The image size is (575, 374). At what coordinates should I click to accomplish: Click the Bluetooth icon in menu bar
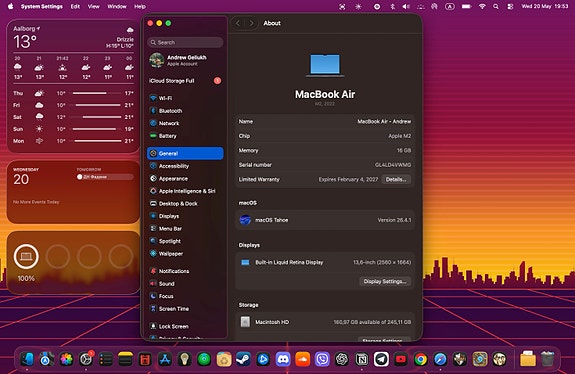[392, 6]
